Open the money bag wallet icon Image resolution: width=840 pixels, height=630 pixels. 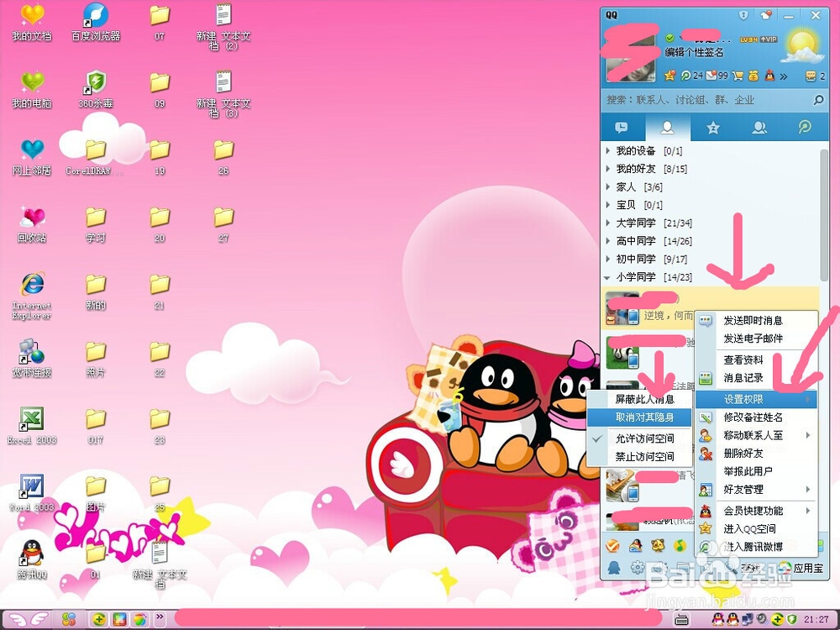(753, 76)
